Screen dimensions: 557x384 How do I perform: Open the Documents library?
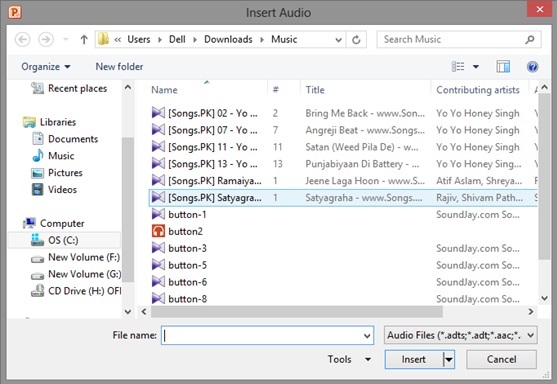(65, 139)
